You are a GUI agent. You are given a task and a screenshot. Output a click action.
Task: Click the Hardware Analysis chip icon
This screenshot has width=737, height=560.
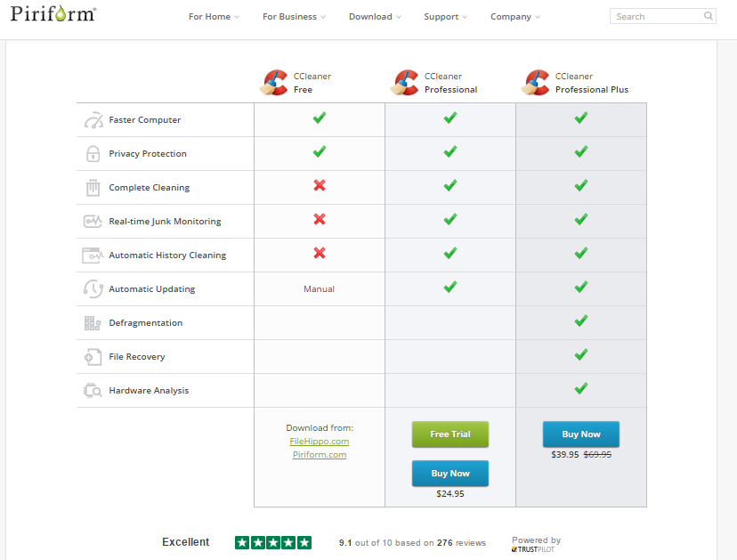tap(93, 390)
